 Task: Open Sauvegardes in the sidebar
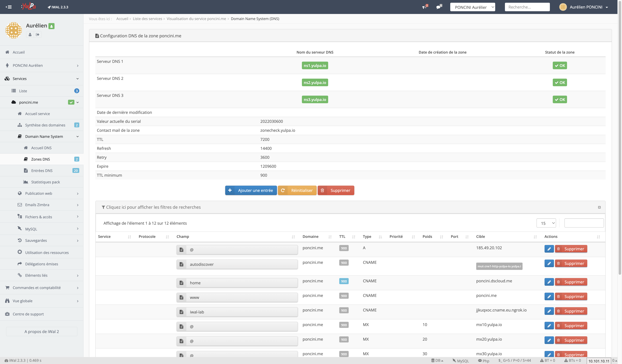[42, 240]
